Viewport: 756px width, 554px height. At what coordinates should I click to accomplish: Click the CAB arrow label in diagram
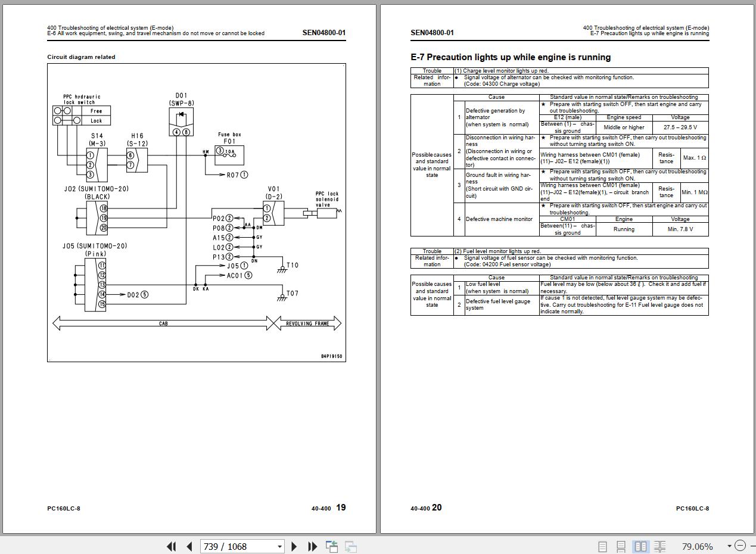(163, 323)
